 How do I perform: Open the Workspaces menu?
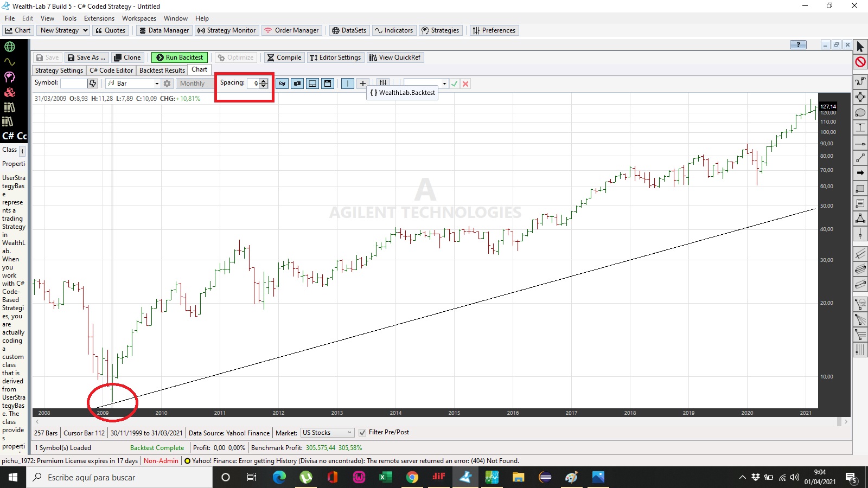(139, 18)
